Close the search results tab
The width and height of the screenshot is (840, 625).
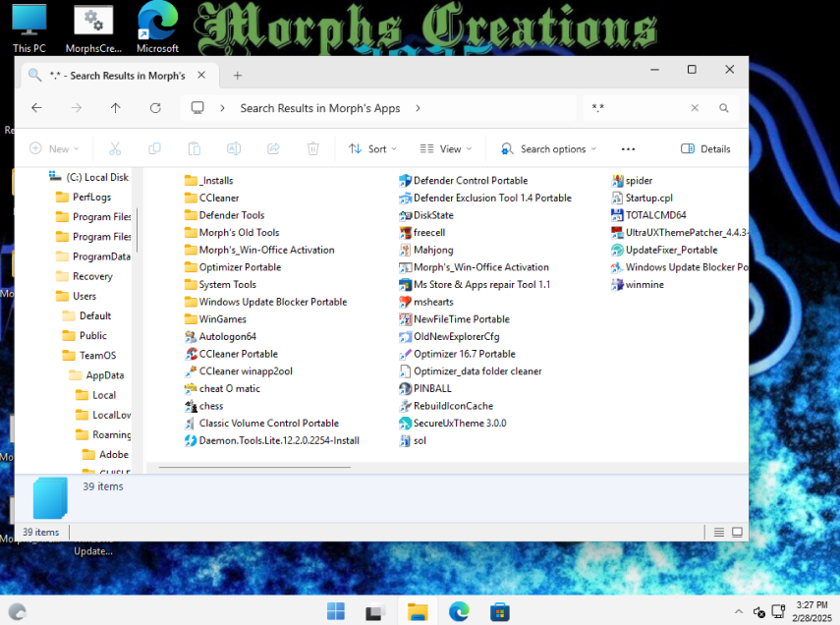pos(201,75)
